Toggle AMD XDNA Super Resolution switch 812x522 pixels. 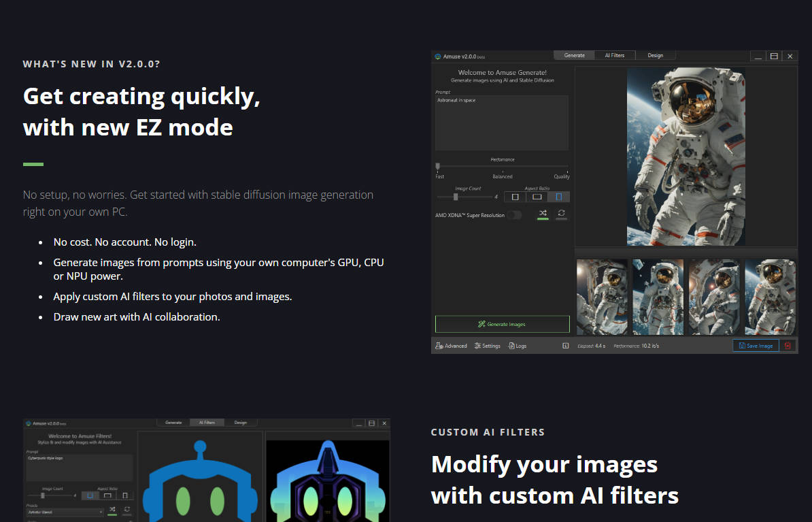[x=515, y=215]
